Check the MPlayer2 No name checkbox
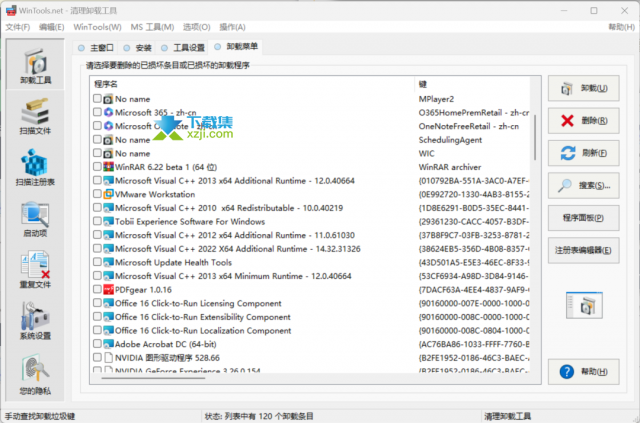The height and width of the screenshot is (423, 640). 97,98
